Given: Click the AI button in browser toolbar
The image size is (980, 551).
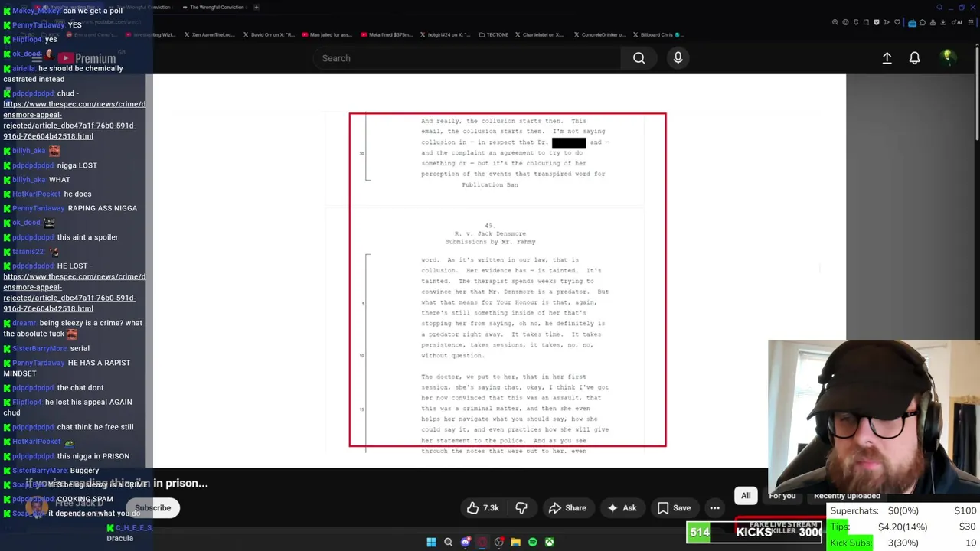Looking at the screenshot, I should 957,22.
